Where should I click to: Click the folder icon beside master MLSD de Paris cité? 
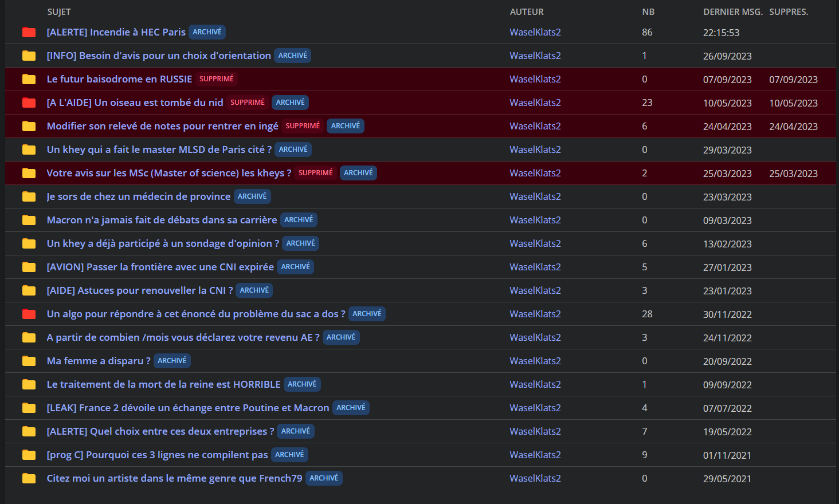pos(29,150)
